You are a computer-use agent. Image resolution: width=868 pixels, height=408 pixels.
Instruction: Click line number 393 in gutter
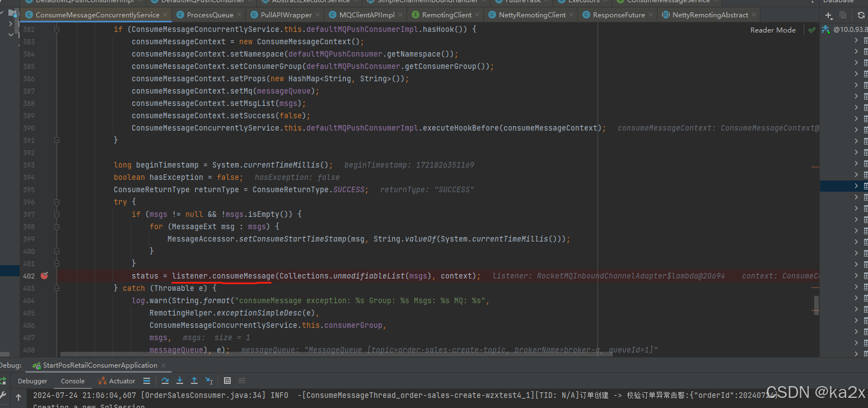(29, 165)
